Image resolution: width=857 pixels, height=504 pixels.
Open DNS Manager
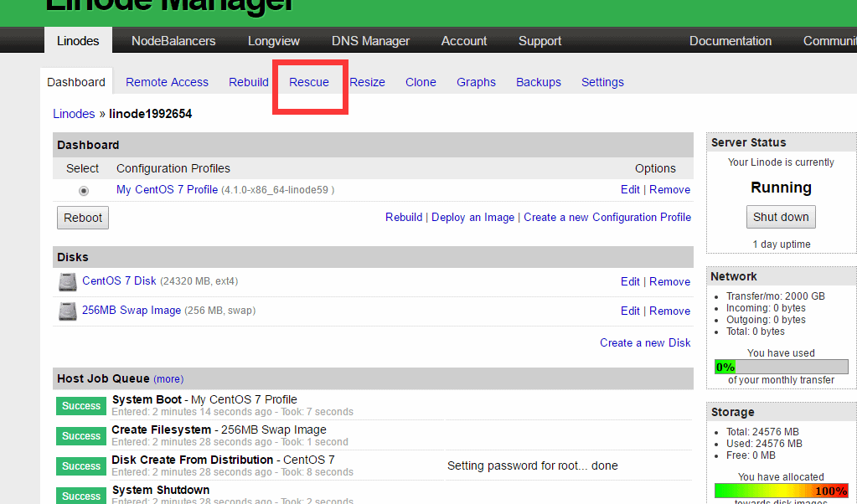coord(370,41)
